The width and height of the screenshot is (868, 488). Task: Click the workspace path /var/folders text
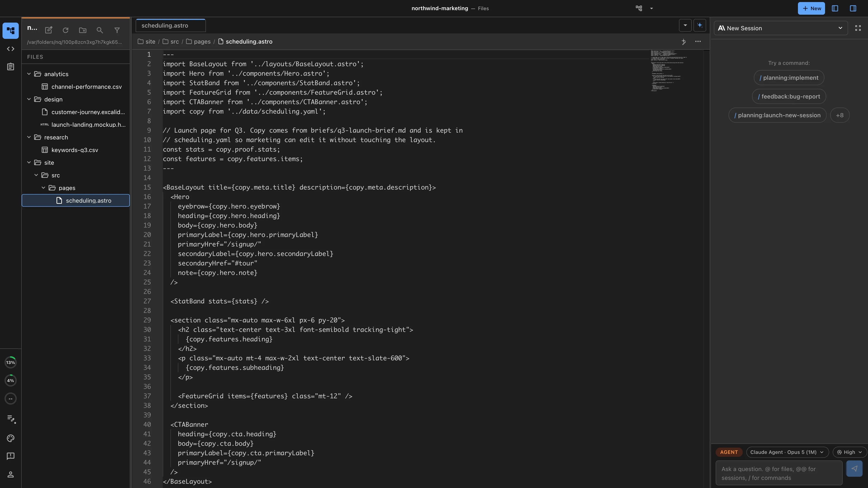click(x=74, y=42)
